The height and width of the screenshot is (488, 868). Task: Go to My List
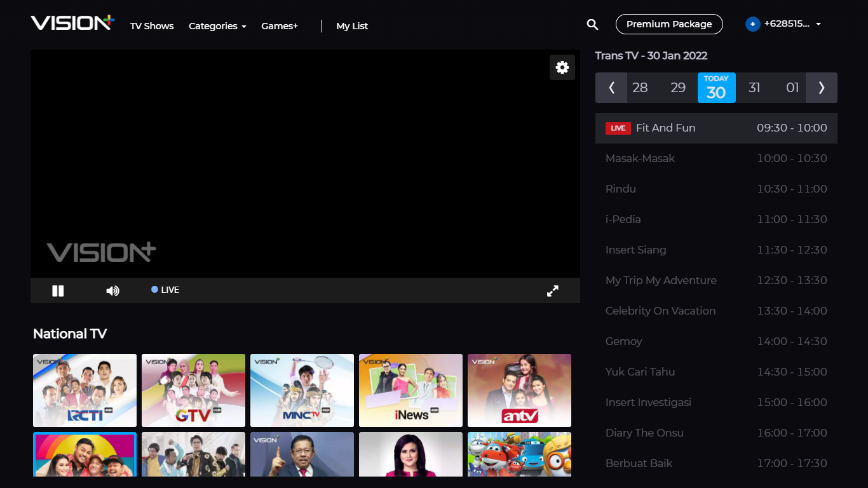point(352,26)
